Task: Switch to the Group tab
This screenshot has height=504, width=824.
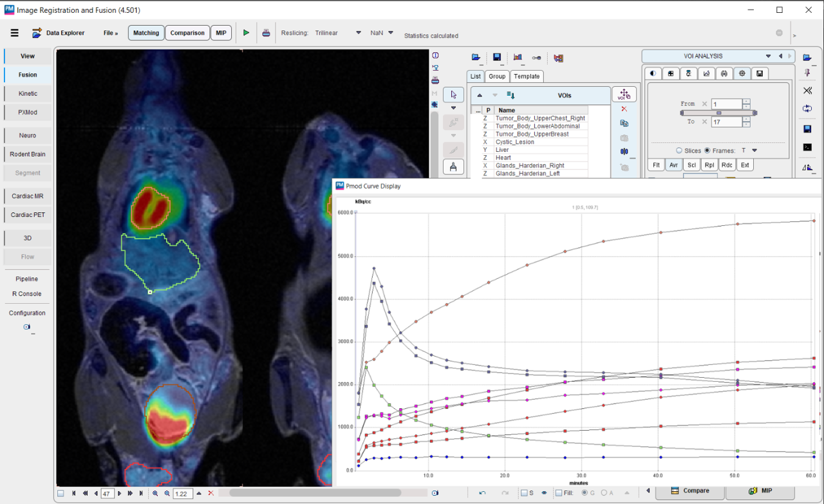Action: (x=496, y=76)
